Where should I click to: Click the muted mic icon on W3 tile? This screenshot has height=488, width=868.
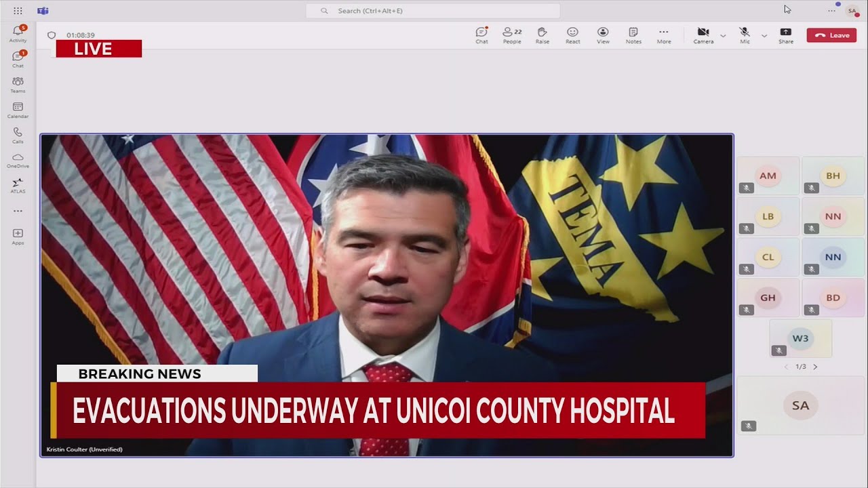tap(779, 350)
